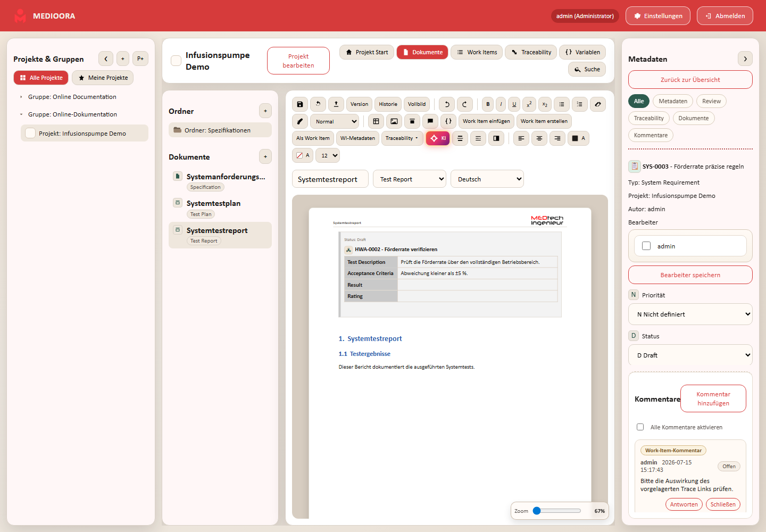Image resolution: width=766 pixels, height=532 pixels.
Task: Open the Variablen tab
Action: coord(582,52)
